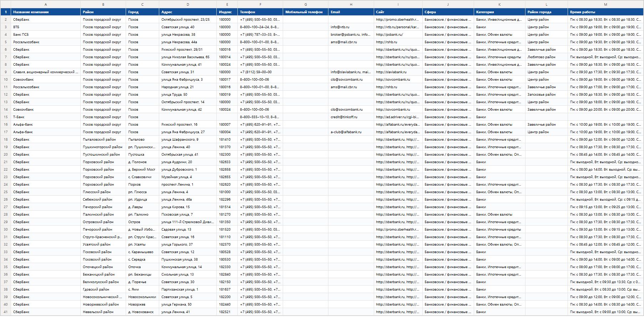The height and width of the screenshot is (322, 644).
Task: Select the 'Пыталово' city cell
Action: tap(142, 140)
